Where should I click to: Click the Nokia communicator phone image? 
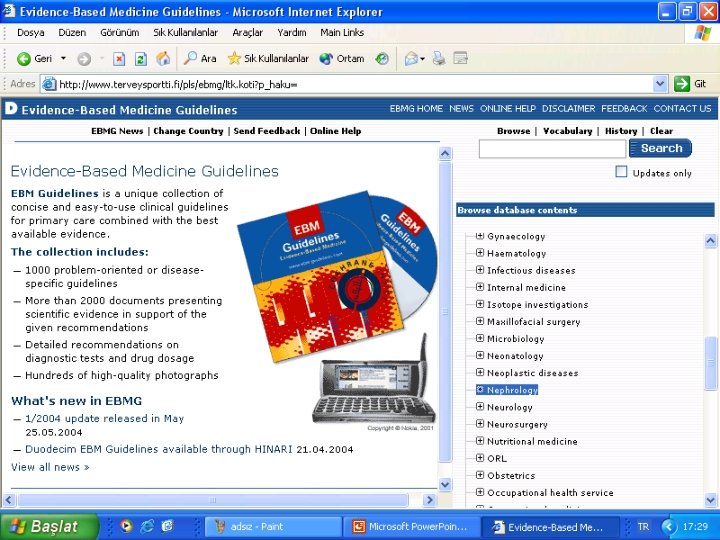click(374, 379)
